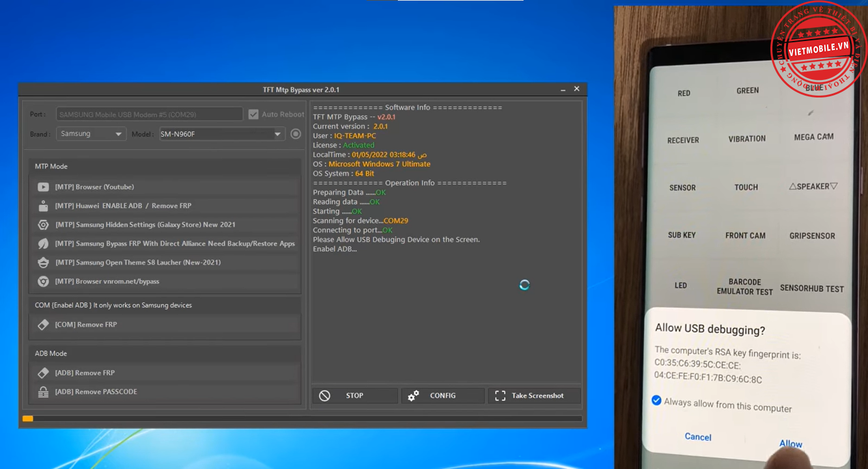The width and height of the screenshot is (868, 469).
Task: Run [ADB] Remove FRP
Action: tap(165, 373)
